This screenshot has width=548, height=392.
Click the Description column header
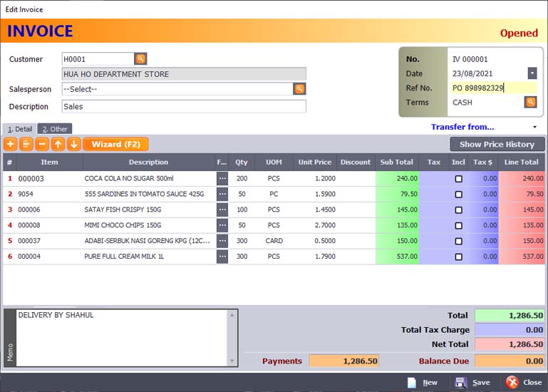click(x=148, y=162)
